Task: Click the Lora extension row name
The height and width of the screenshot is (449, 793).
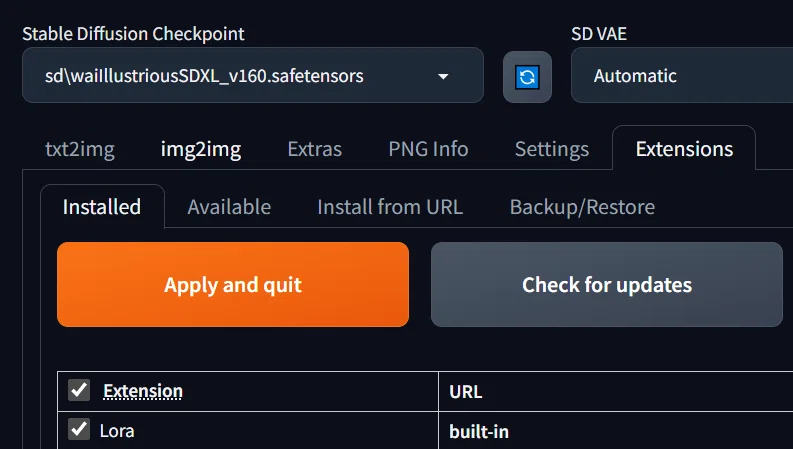Action: pyautogui.click(x=117, y=431)
